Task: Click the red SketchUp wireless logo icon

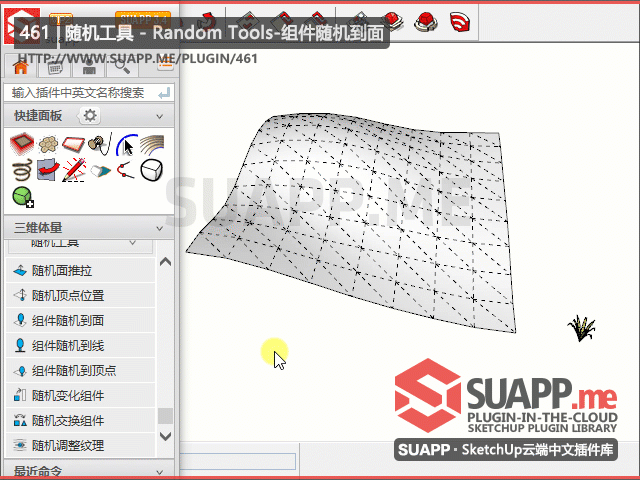Action: point(460,21)
